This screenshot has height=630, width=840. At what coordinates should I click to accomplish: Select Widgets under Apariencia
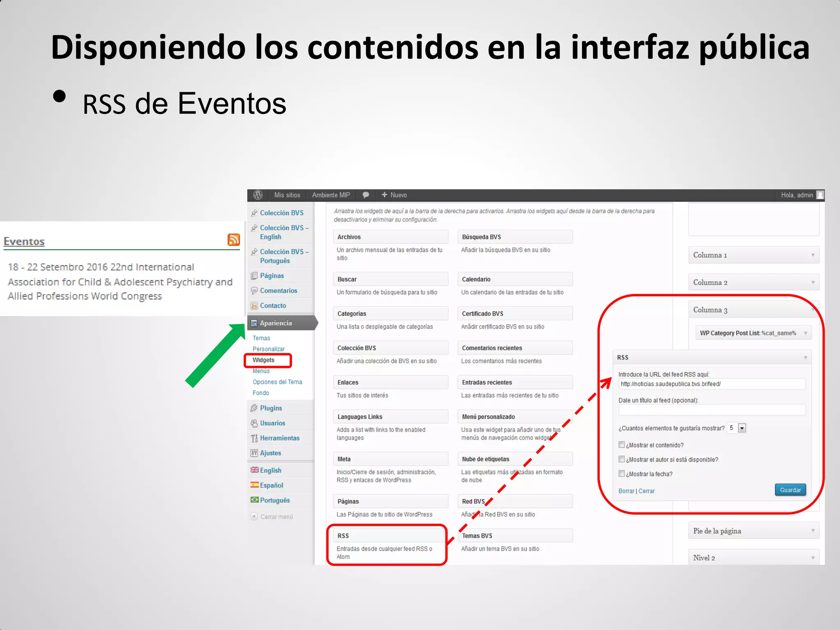(x=263, y=360)
